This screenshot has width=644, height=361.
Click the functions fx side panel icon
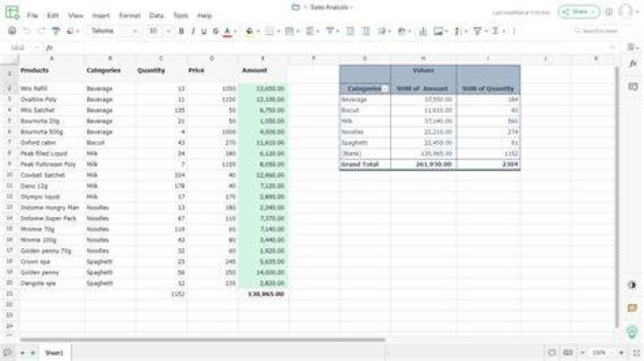[633, 63]
